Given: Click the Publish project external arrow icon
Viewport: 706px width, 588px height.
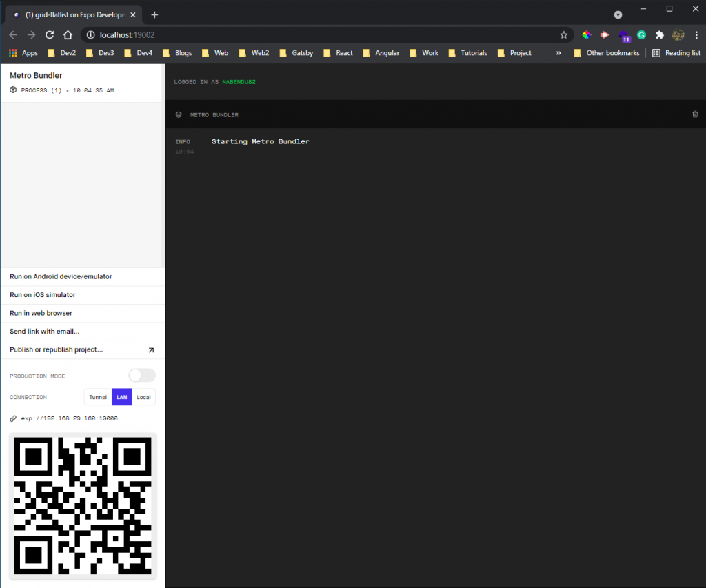Looking at the screenshot, I should coord(151,349).
